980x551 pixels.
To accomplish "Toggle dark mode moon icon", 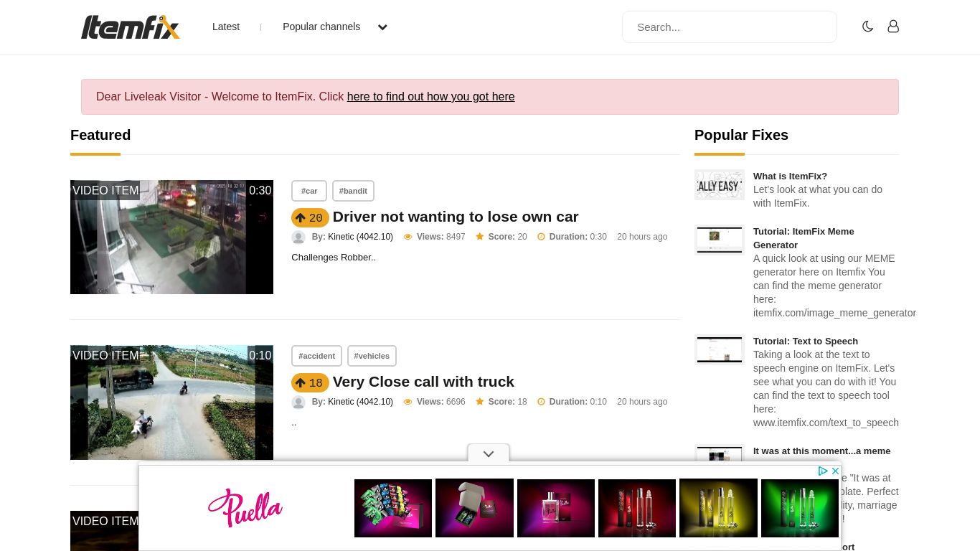I will tap(867, 27).
